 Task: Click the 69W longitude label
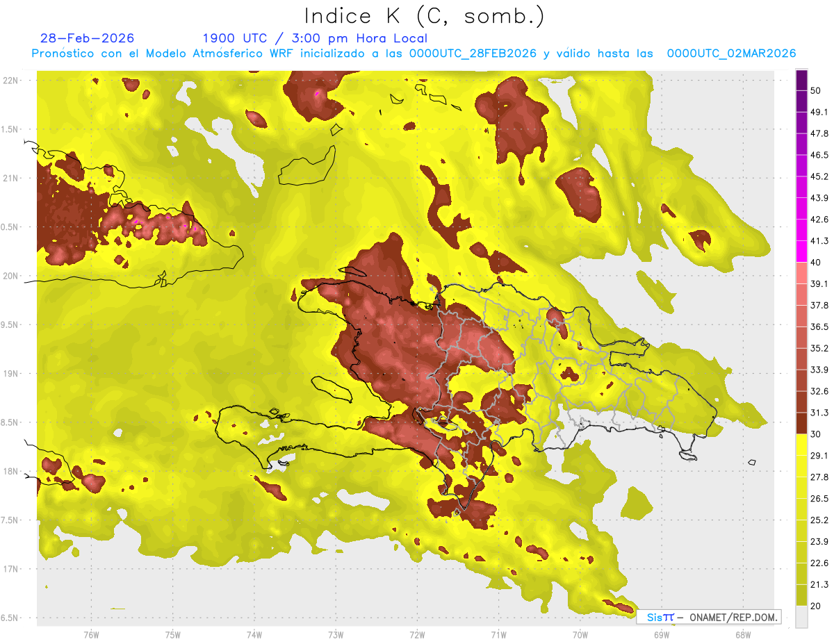661,634
